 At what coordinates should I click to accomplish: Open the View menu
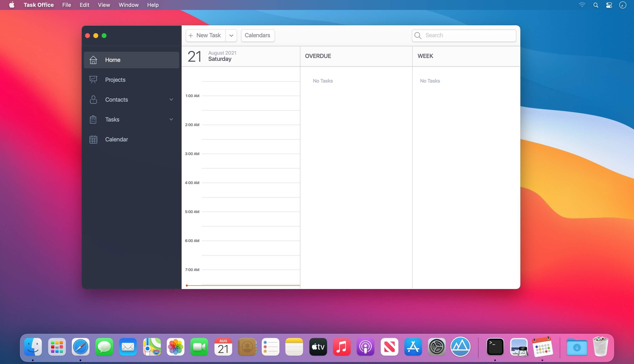(x=104, y=5)
